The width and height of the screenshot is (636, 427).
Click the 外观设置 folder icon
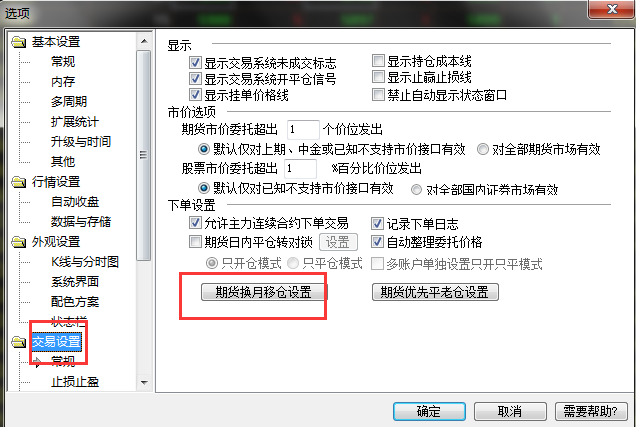pyautogui.click(x=19, y=242)
